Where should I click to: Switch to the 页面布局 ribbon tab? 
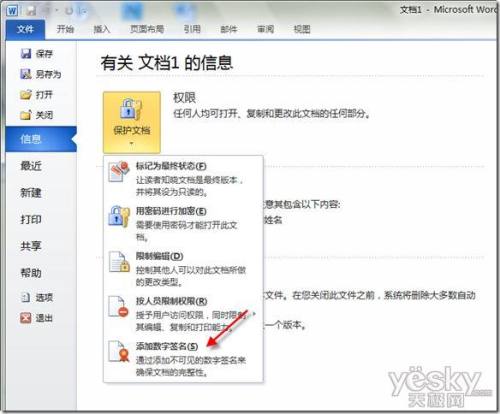147,29
